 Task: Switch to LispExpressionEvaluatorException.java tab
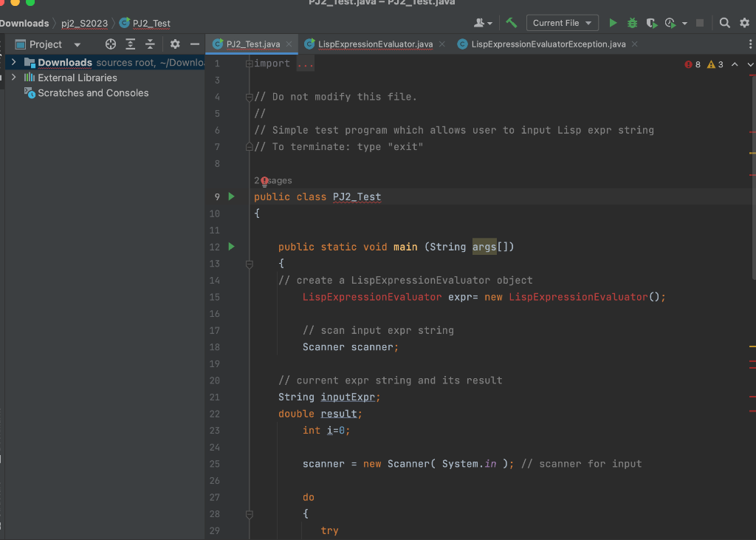(x=549, y=44)
